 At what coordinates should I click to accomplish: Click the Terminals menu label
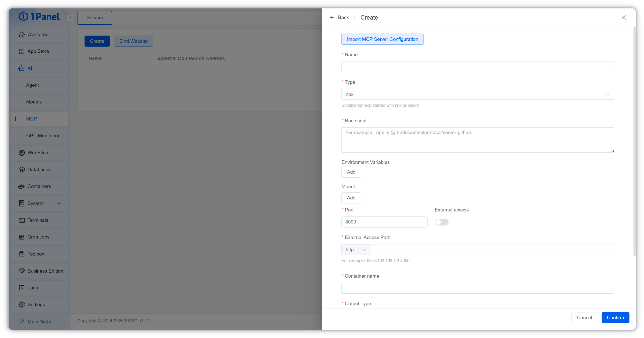coord(38,220)
